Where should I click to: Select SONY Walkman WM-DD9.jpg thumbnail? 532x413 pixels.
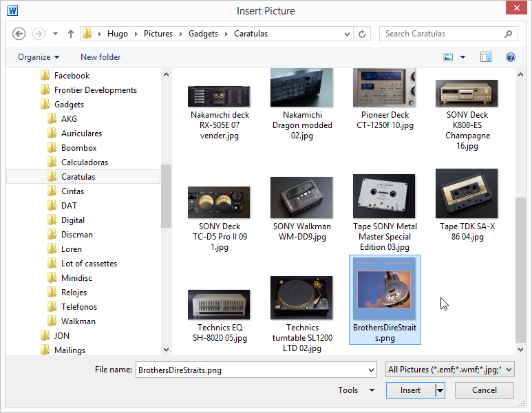(301, 198)
